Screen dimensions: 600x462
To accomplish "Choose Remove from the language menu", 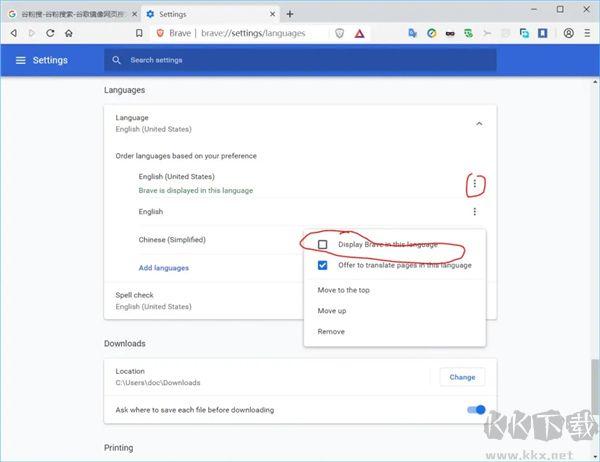I will (x=395, y=331).
